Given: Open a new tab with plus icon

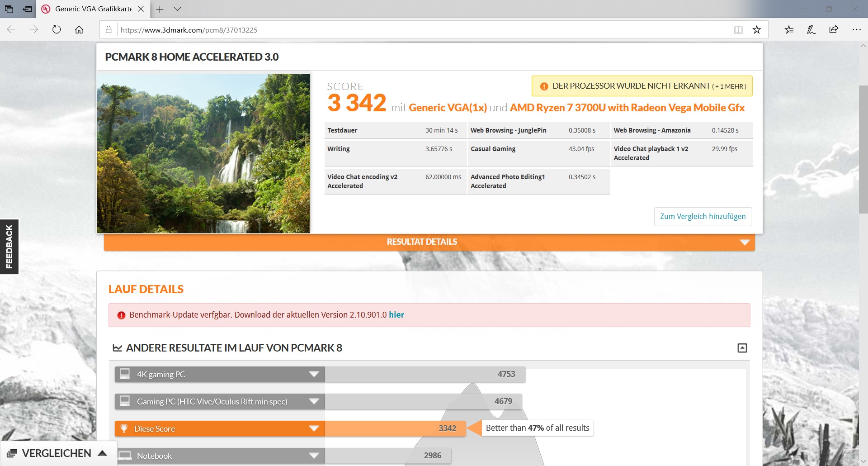Looking at the screenshot, I should click(160, 9).
